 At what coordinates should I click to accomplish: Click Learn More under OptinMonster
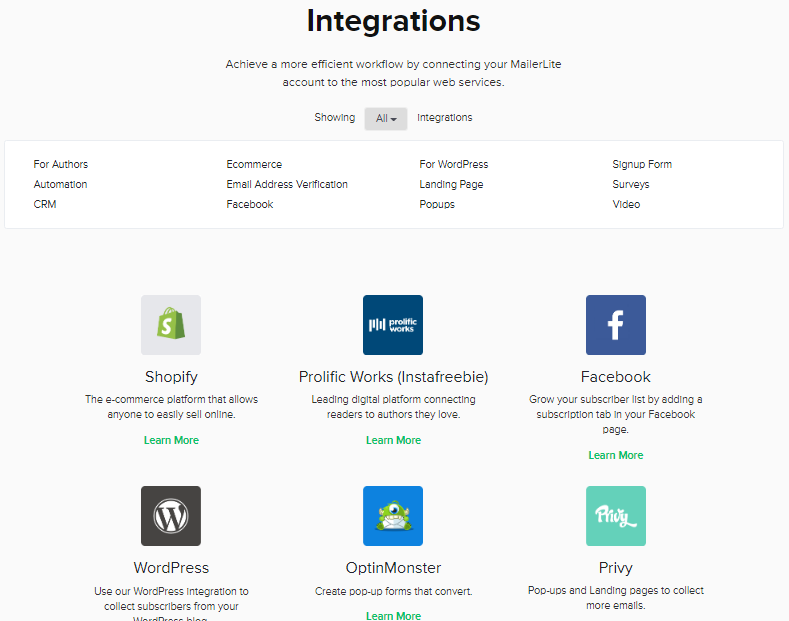point(393,615)
